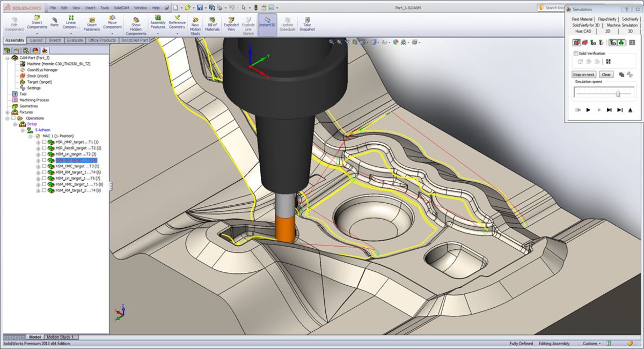Collapse the CAM-Part (Part_3) tree node
Viewport: 644px width, 349px height.
coord(7,57)
